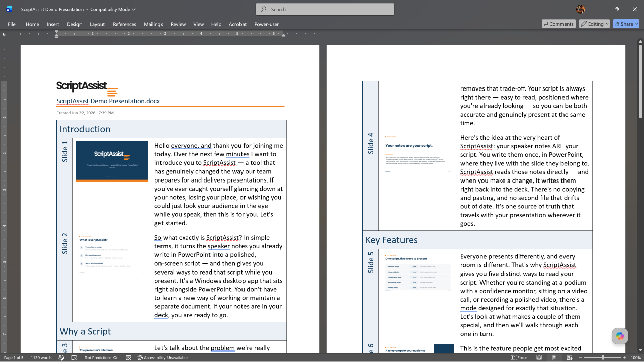
Task: Click the zoom out minus button
Action: pyautogui.click(x=580, y=358)
